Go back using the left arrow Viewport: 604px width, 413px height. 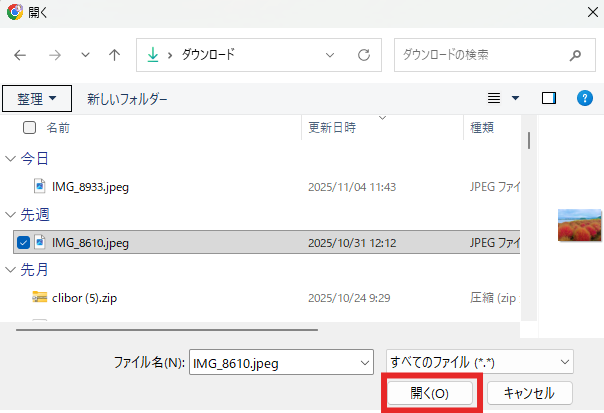[20, 55]
